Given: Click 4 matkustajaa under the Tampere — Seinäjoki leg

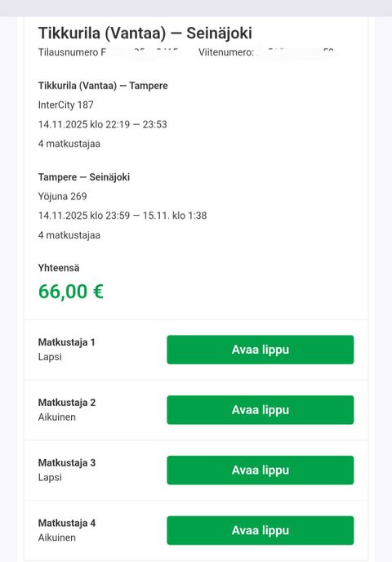Looking at the screenshot, I should pyautogui.click(x=69, y=235).
